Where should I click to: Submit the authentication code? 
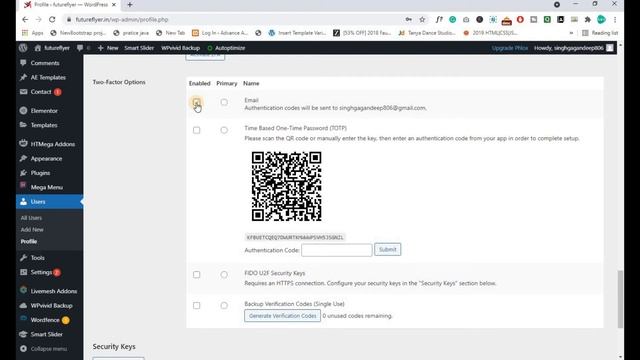coord(388,249)
